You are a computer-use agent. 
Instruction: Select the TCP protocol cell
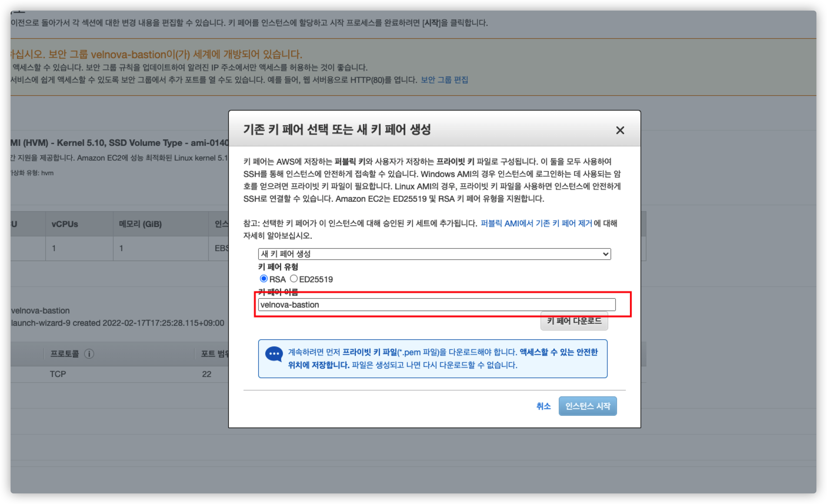(x=58, y=374)
